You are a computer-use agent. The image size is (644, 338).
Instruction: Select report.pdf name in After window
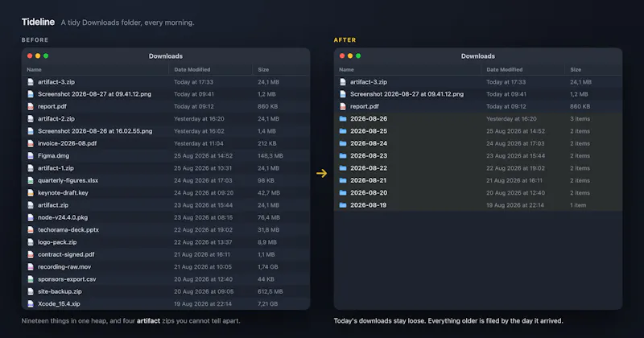pyautogui.click(x=365, y=106)
